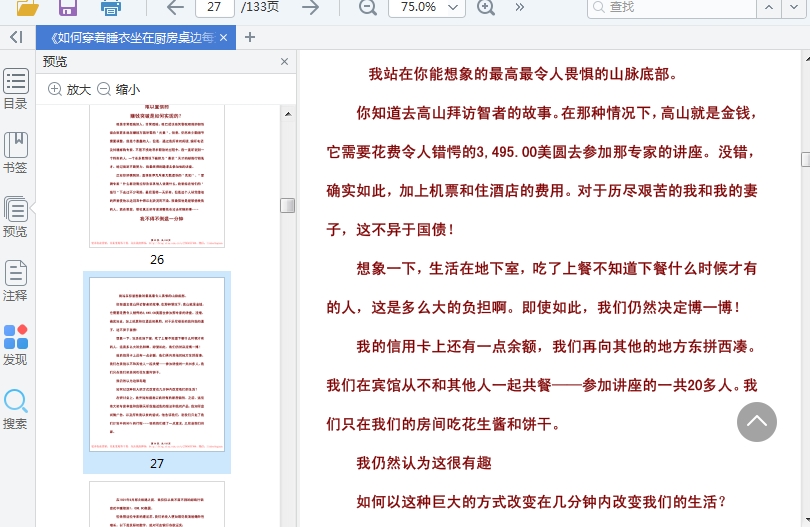Click the 查找 search input field
The height and width of the screenshot is (527, 810).
tap(672, 7)
